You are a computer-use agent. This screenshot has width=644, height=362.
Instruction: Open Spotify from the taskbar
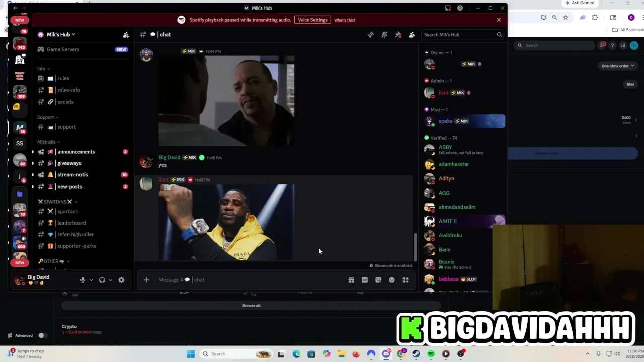pyautogui.click(x=431, y=354)
